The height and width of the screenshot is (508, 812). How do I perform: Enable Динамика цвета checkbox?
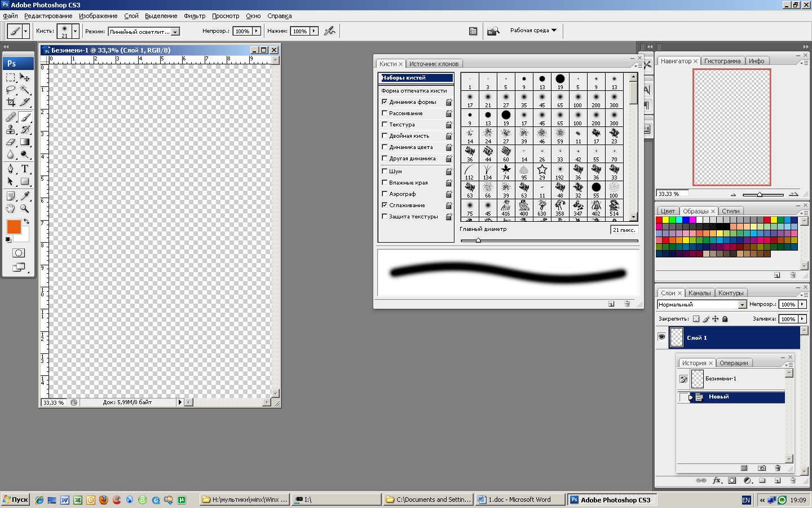point(385,147)
